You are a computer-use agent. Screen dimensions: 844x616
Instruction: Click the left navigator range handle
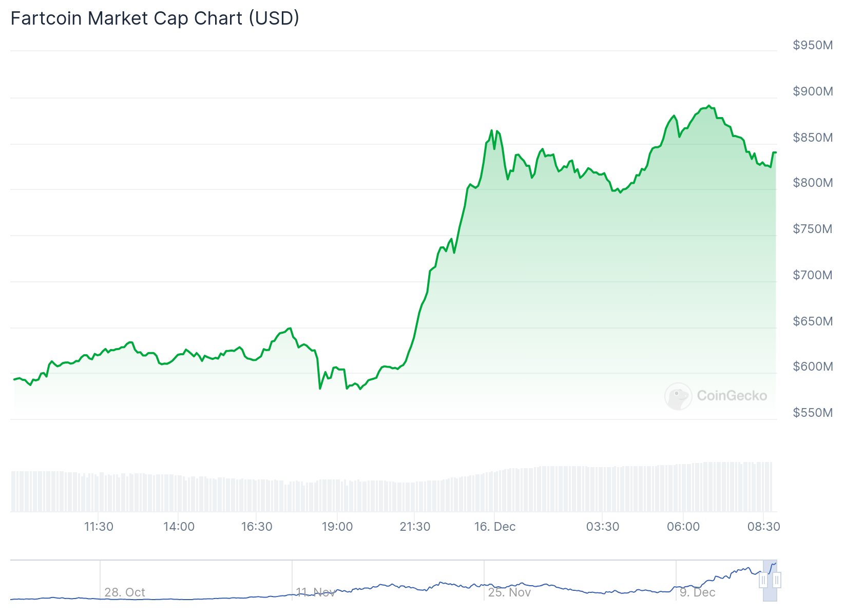pyautogui.click(x=763, y=580)
